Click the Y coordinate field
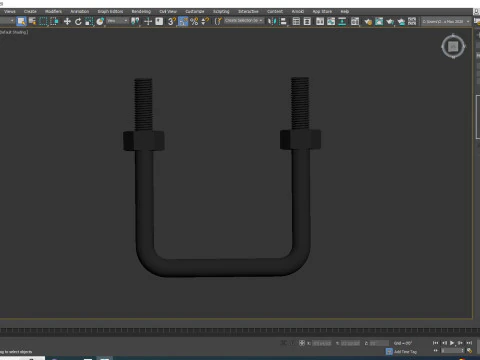Viewport: 480px width, 360px height. [350, 343]
